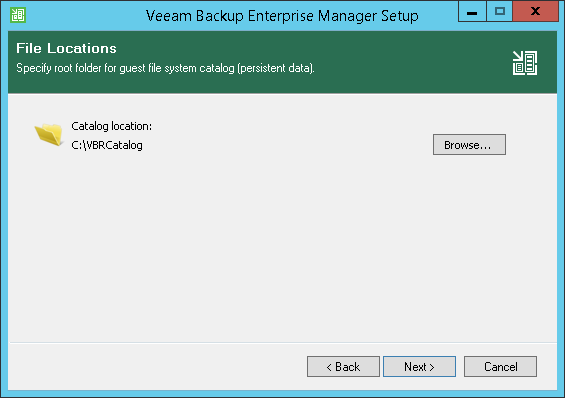Screen dimensions: 565x398
Task: Click the Veeam app icon in title bar
Action: [x=18, y=15]
